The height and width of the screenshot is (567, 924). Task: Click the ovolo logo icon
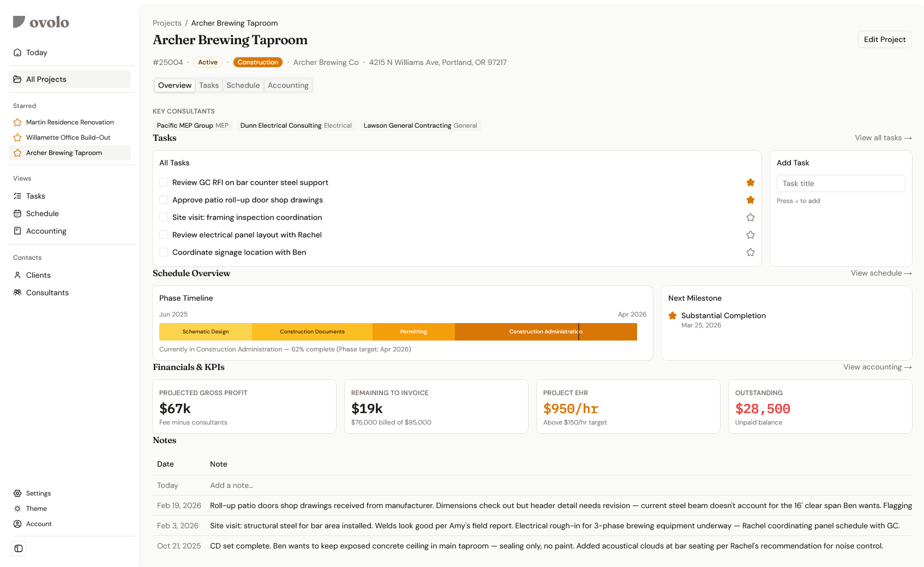click(x=19, y=22)
